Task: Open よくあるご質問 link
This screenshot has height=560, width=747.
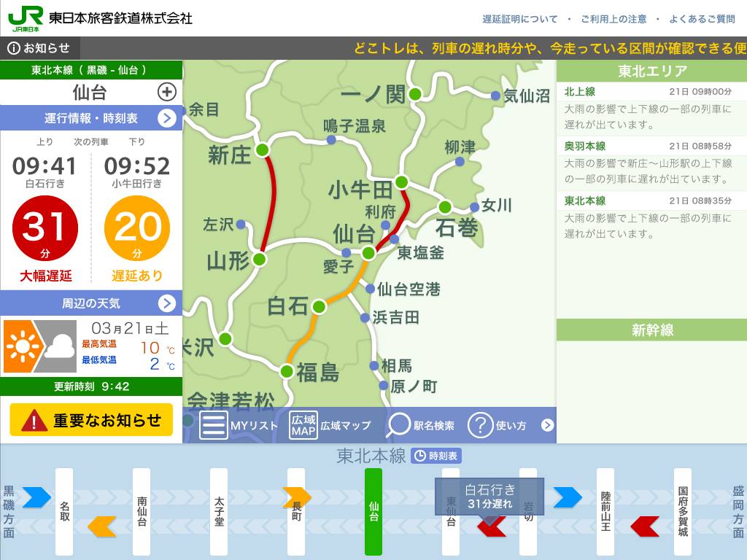Action: point(703,19)
